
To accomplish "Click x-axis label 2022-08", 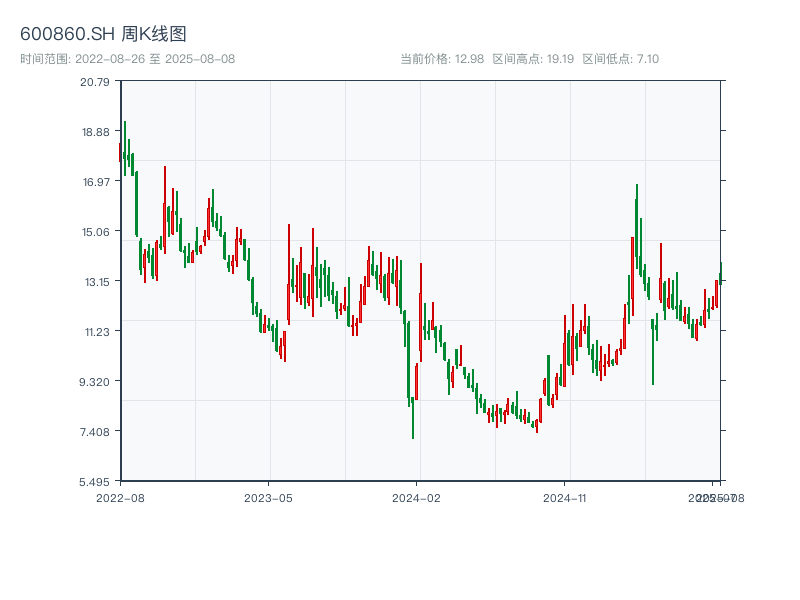I will [x=120, y=498].
